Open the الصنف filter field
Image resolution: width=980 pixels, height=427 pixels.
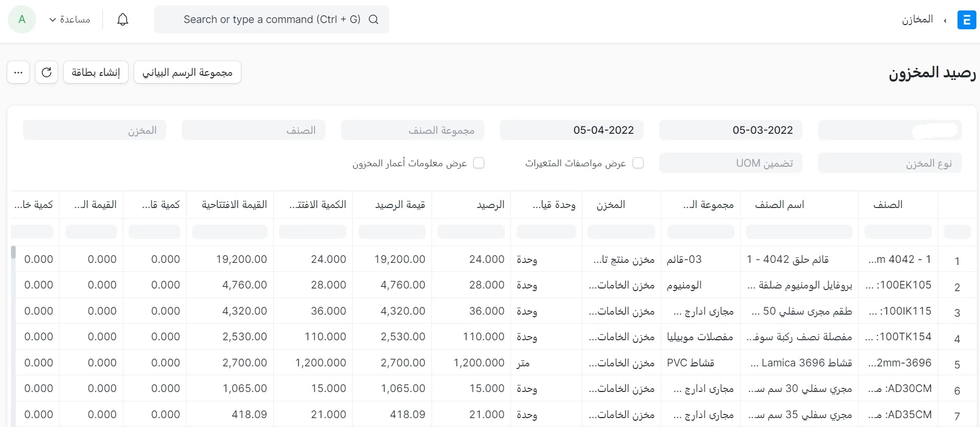[253, 130]
